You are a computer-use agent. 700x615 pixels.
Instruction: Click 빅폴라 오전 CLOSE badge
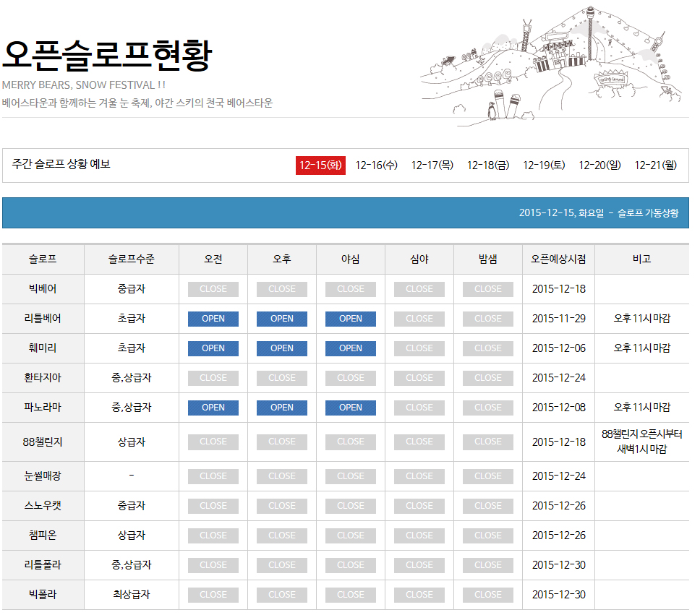click(x=213, y=595)
